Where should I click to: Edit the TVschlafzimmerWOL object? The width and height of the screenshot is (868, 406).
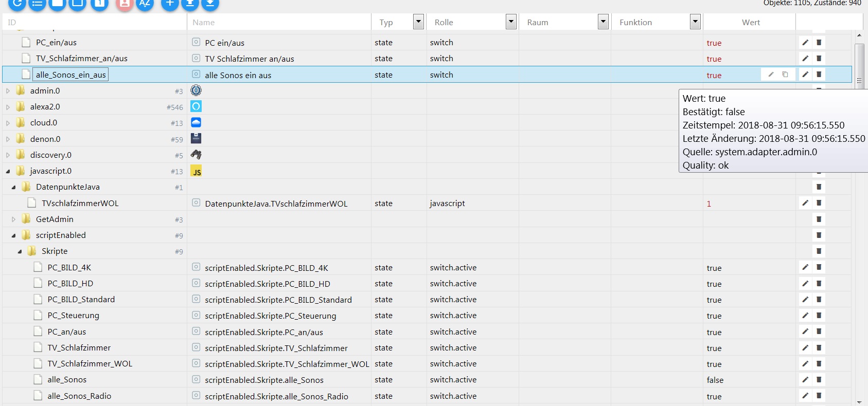pos(805,203)
